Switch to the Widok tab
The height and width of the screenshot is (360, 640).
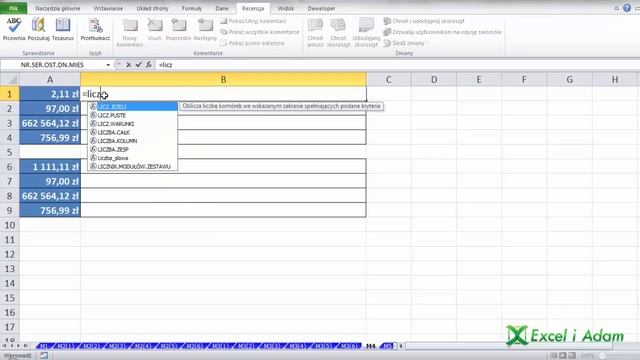[x=285, y=8]
